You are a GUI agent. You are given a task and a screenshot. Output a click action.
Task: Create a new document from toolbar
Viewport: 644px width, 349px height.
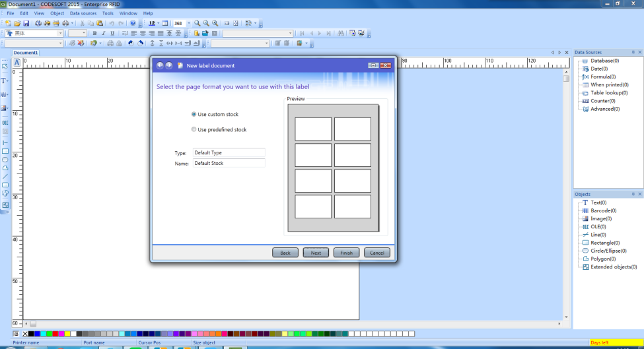click(x=8, y=23)
